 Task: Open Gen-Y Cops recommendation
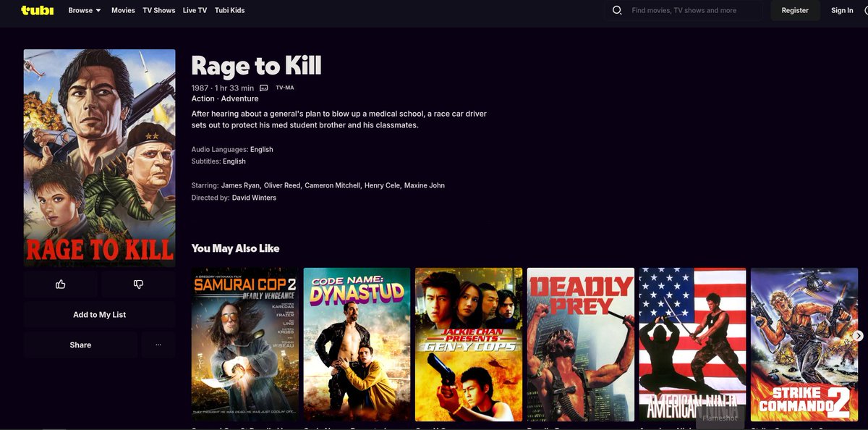point(469,345)
